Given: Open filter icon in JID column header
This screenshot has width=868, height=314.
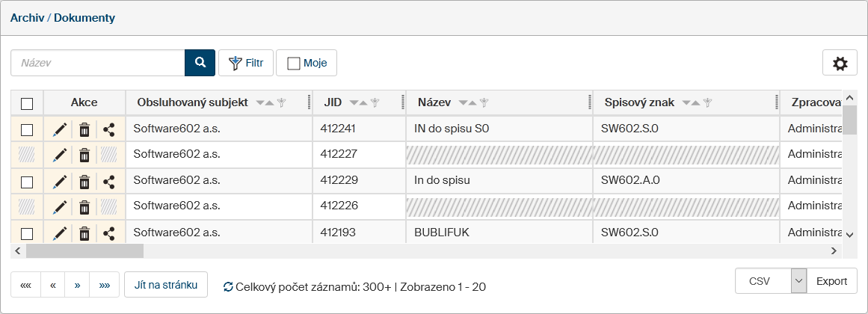Looking at the screenshot, I should [x=375, y=102].
